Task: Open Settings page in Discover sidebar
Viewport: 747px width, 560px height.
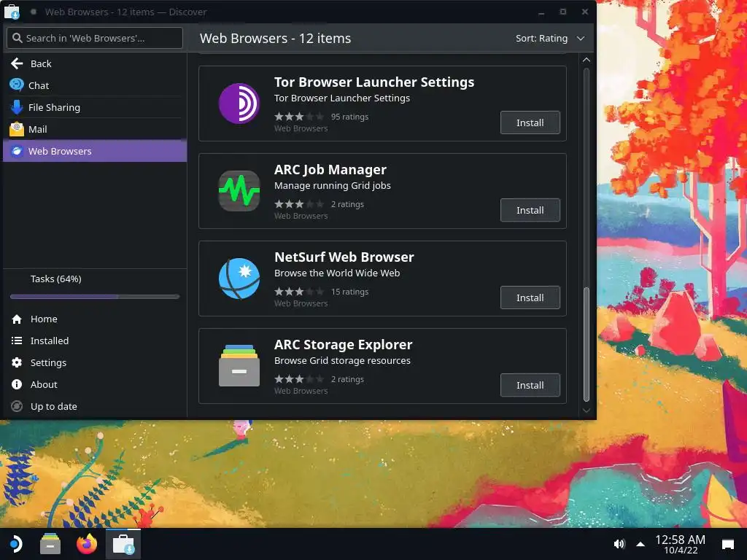Action: pos(94,362)
